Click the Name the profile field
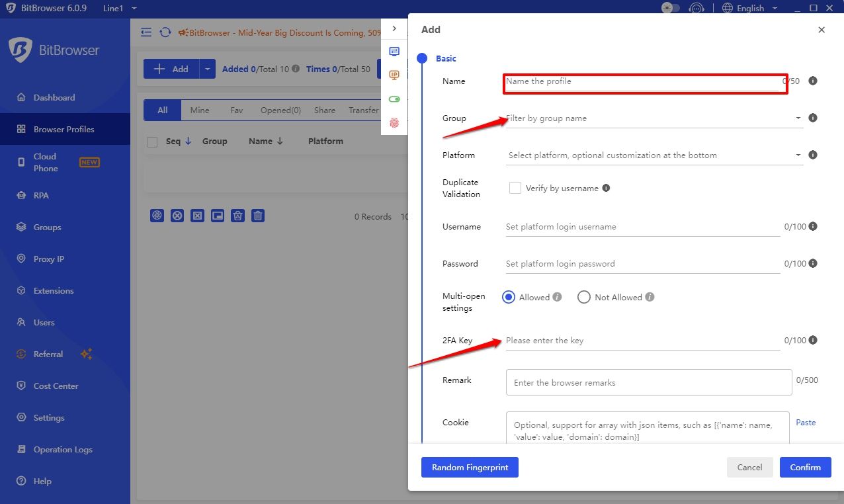 tap(642, 81)
